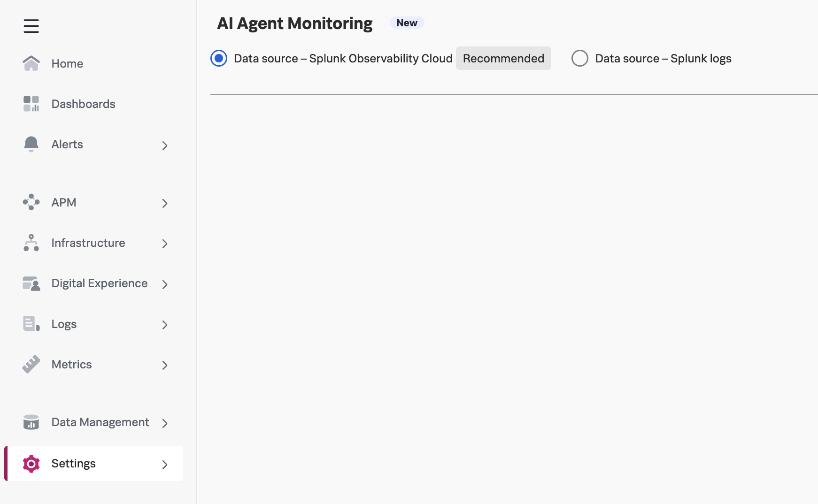818x504 pixels.
Task: Click the Home house icon
Action: click(x=31, y=63)
